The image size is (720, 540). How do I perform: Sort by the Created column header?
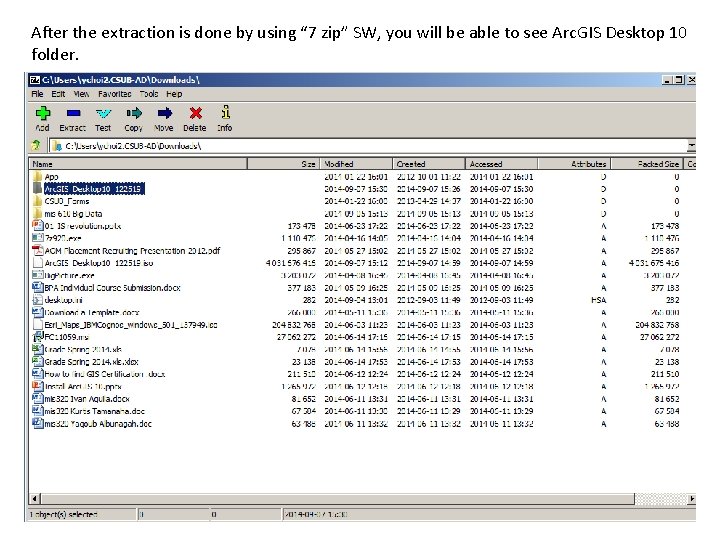coord(429,164)
